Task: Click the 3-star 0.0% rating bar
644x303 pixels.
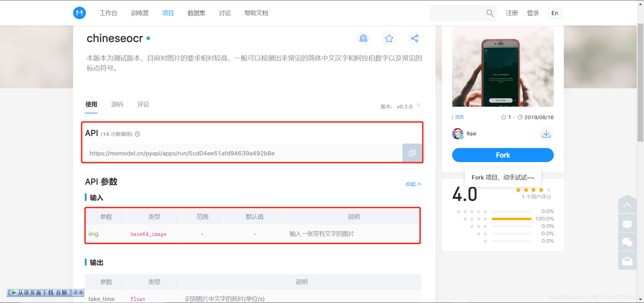Action: pos(512,226)
